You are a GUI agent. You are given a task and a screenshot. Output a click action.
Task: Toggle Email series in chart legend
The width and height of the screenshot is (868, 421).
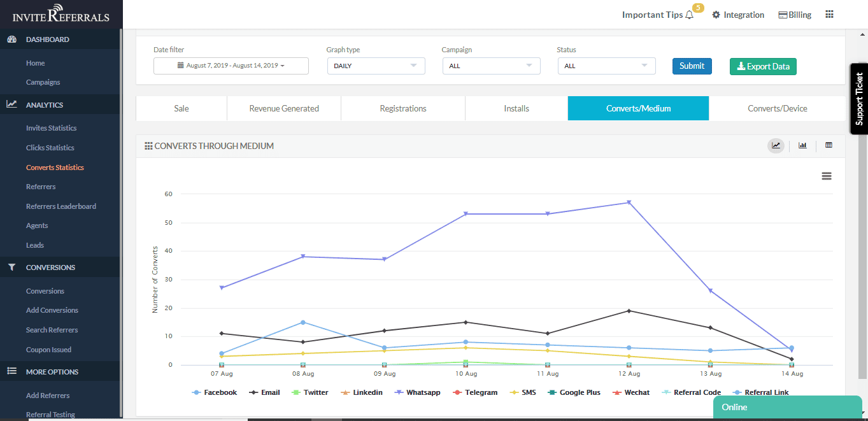point(270,392)
